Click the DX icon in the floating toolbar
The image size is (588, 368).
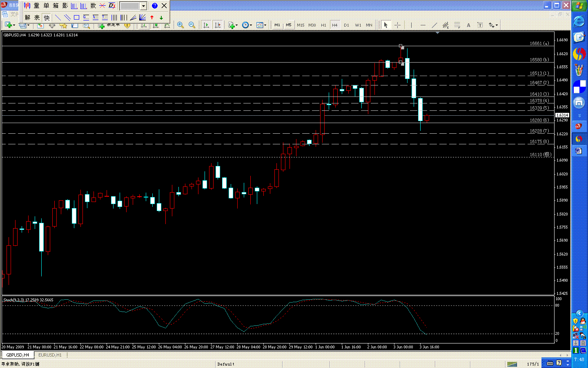click(x=112, y=6)
